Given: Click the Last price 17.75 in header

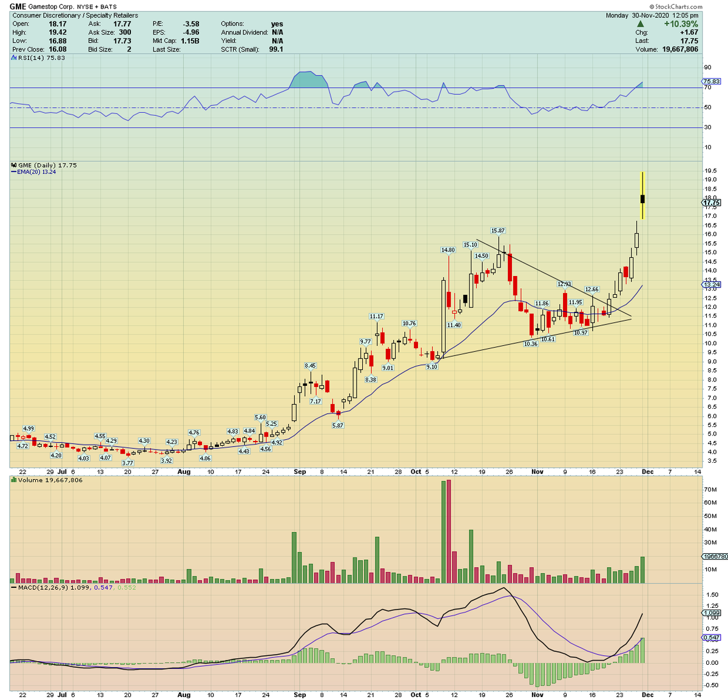Looking at the screenshot, I should (689, 41).
